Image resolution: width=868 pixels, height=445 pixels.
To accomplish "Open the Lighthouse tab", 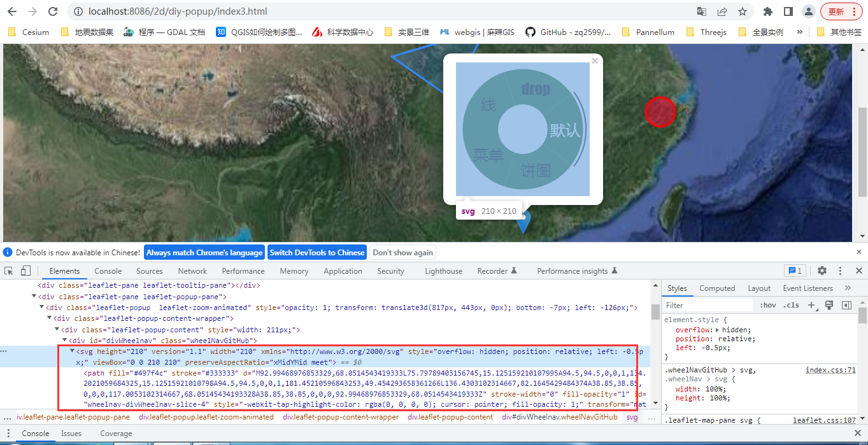I will point(444,271).
